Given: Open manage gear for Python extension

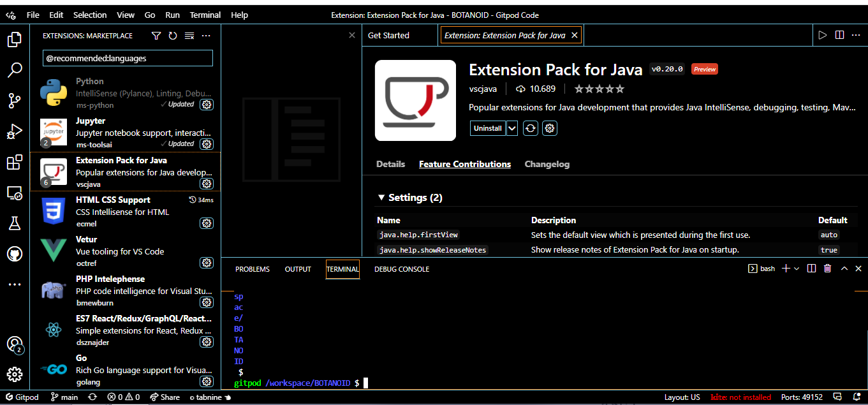Looking at the screenshot, I should tap(207, 105).
